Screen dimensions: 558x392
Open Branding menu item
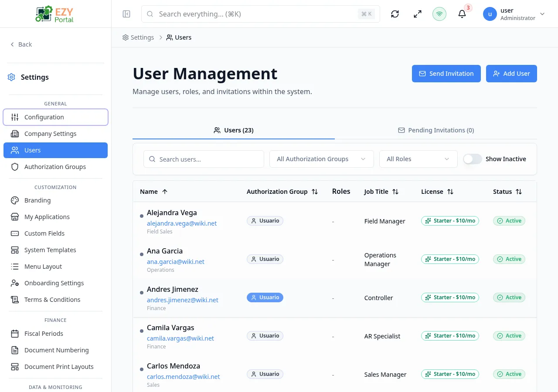(x=55, y=200)
